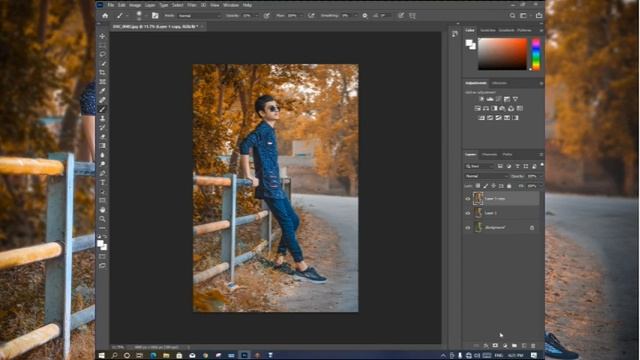Open brush smoothing options gear

pos(364,16)
